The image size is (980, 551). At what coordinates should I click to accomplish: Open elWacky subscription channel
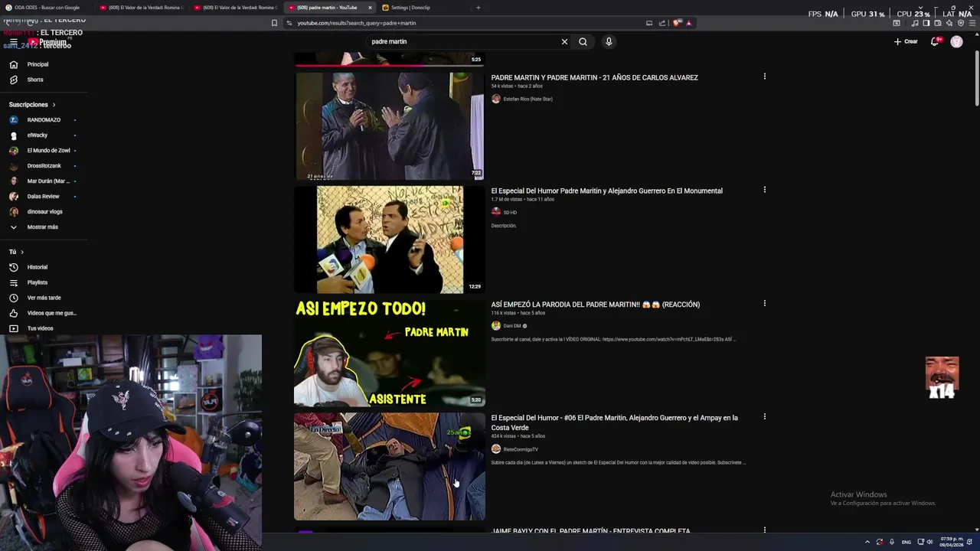44,135
